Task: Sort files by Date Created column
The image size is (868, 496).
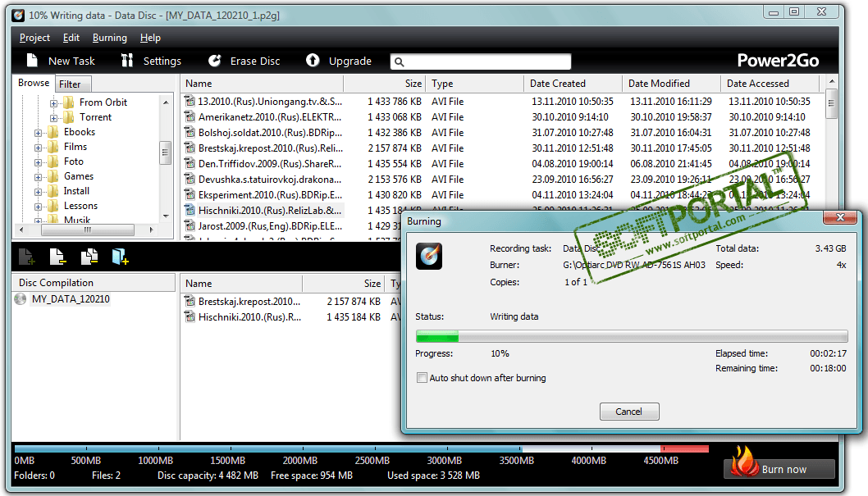Action: click(x=573, y=84)
